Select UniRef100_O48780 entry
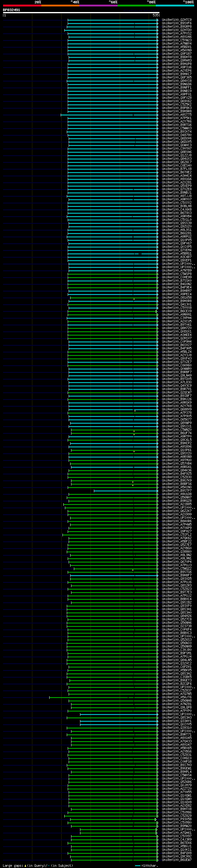The image size is (197, 868). [176, 135]
